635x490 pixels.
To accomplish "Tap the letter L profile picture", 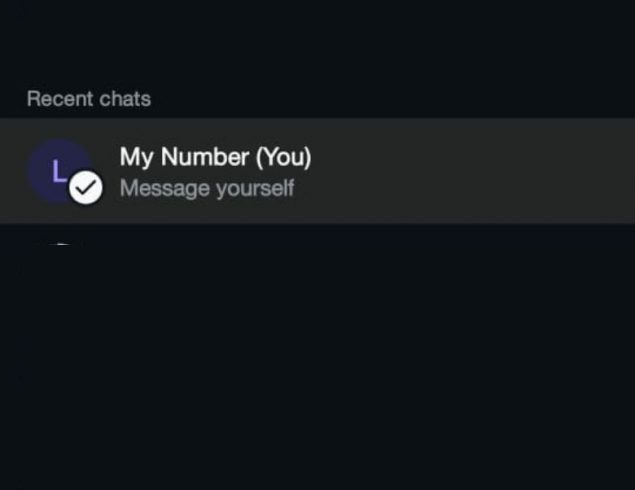I will tap(56, 168).
